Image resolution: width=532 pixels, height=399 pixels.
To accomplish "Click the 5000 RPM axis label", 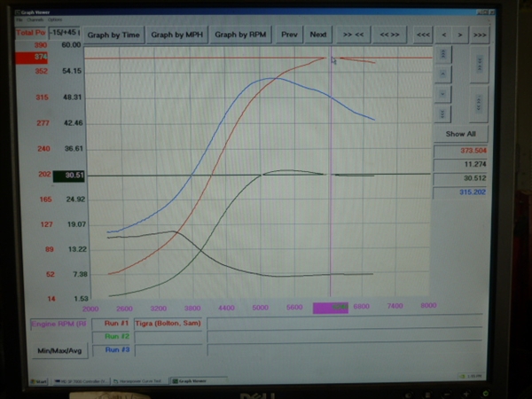I will 260,308.
